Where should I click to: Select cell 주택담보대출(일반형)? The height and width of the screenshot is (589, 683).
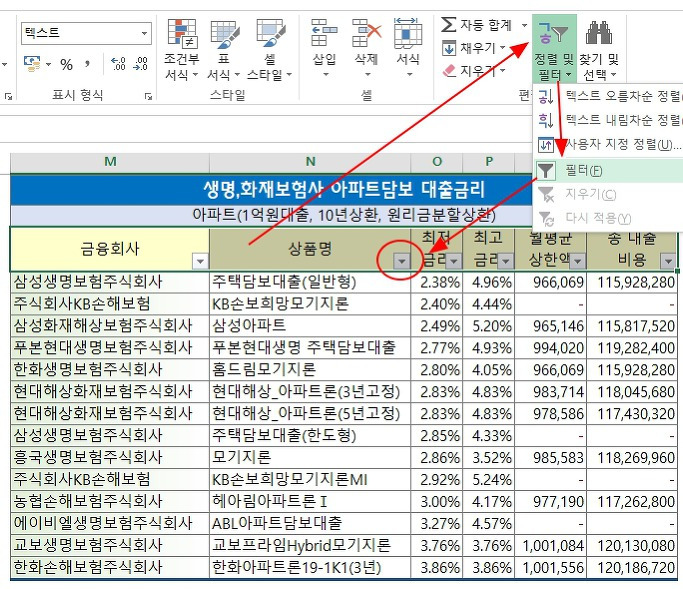pyautogui.click(x=310, y=282)
